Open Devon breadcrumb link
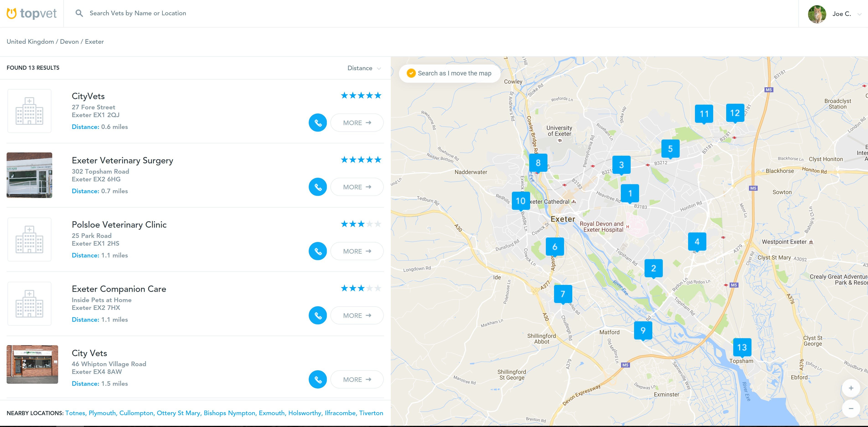The width and height of the screenshot is (868, 427). [x=69, y=41]
